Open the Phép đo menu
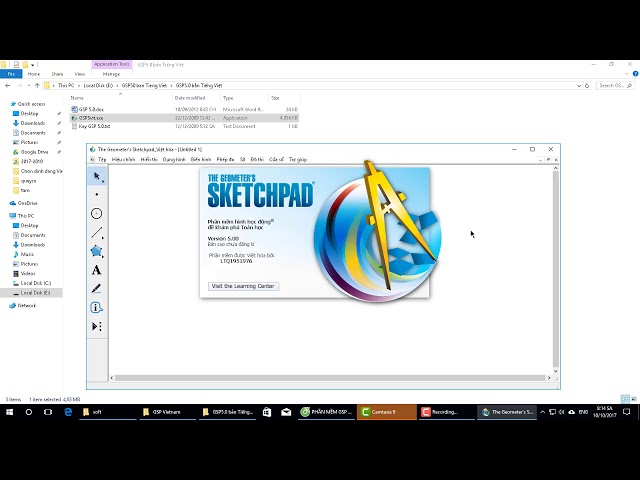The image size is (640, 480). tap(225, 160)
